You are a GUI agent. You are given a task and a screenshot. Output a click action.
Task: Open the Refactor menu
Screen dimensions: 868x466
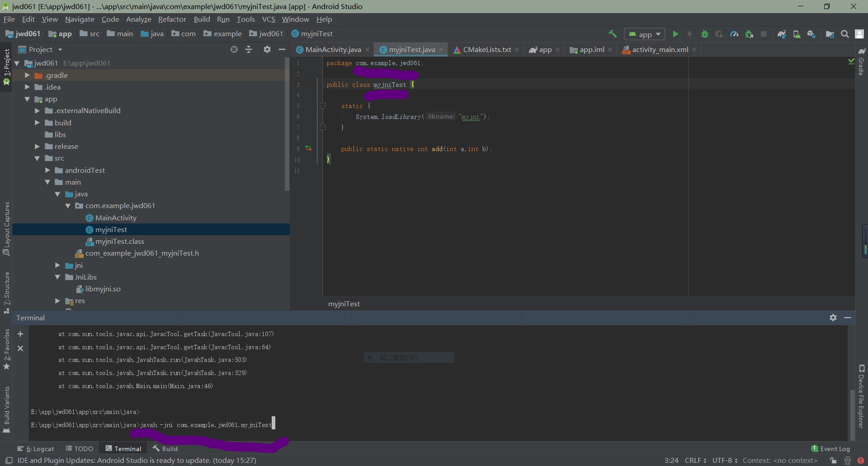click(x=172, y=19)
